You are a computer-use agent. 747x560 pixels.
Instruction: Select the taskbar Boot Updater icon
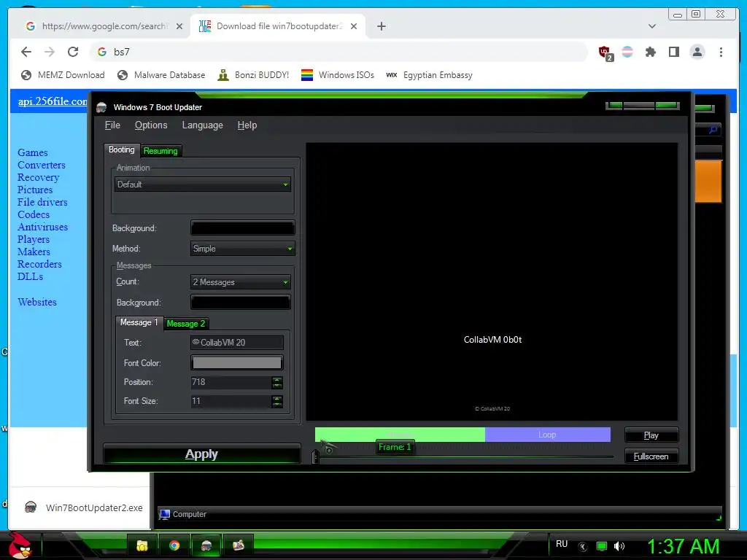206,545
